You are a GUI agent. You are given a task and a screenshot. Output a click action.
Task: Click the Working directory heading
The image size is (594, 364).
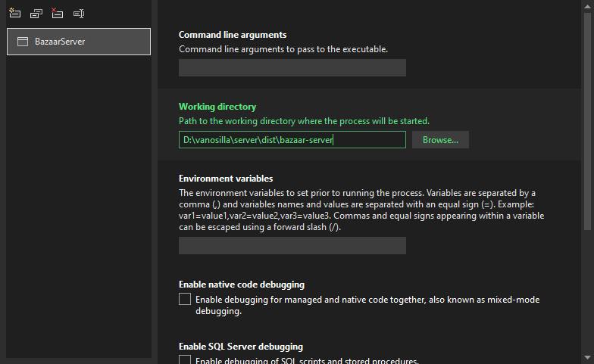point(217,107)
